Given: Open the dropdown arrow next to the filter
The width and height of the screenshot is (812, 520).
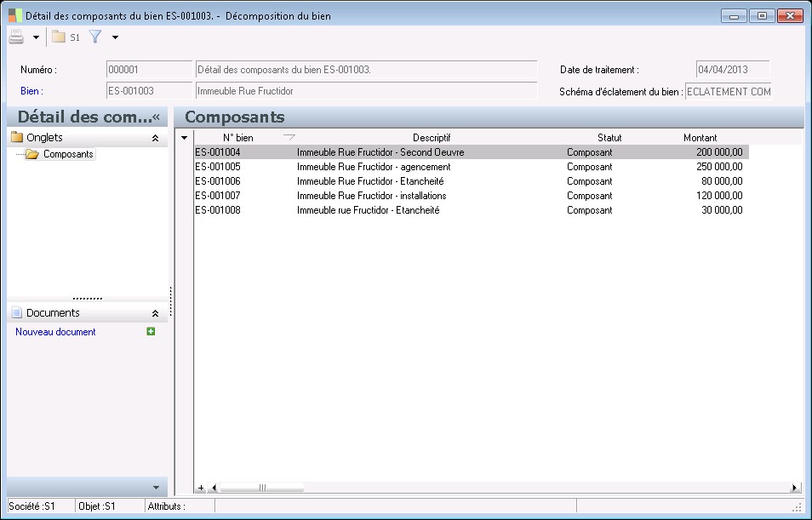Looking at the screenshot, I should [x=115, y=37].
